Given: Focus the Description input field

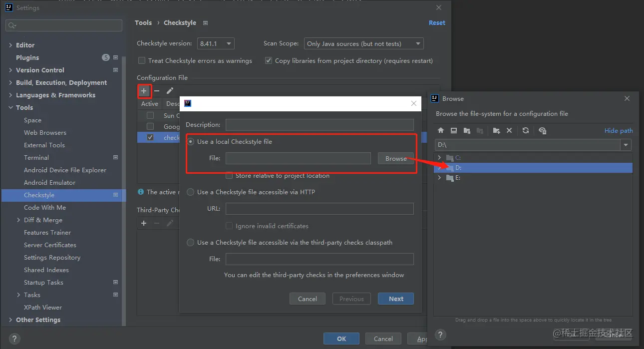Looking at the screenshot, I should [x=320, y=125].
